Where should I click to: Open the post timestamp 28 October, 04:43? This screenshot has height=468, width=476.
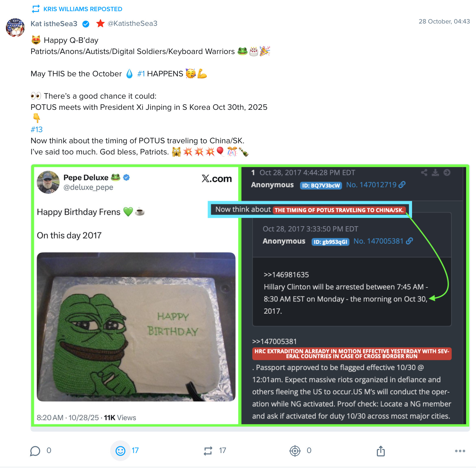[x=444, y=21]
